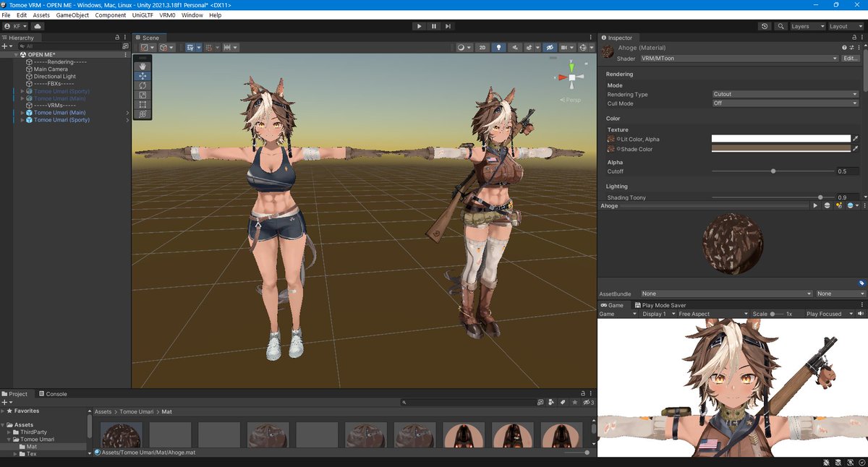Select the Rect transform tool

click(x=142, y=104)
